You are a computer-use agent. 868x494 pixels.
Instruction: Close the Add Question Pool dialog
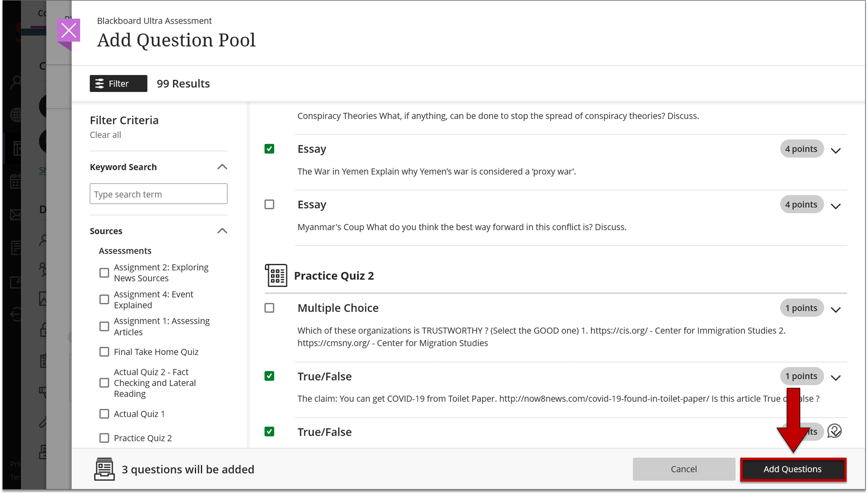coord(69,30)
